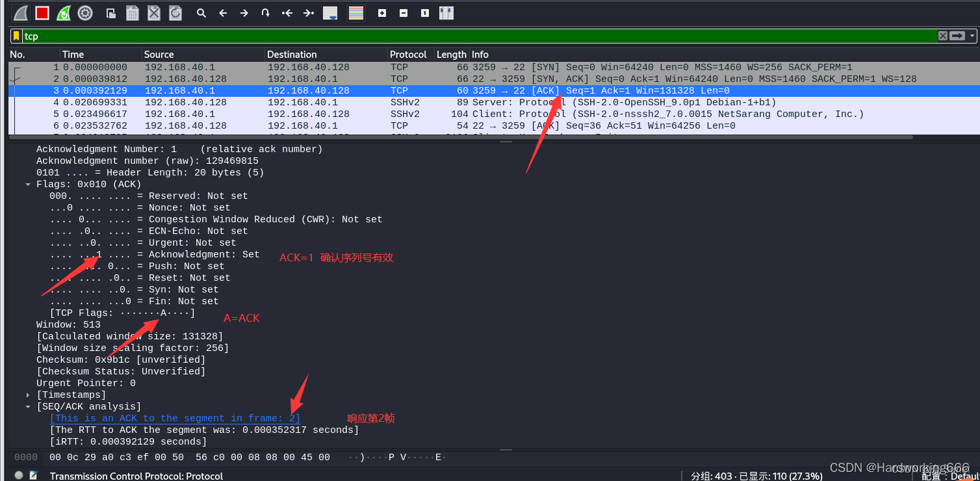Select packet 1 SYN row

click(x=493, y=67)
